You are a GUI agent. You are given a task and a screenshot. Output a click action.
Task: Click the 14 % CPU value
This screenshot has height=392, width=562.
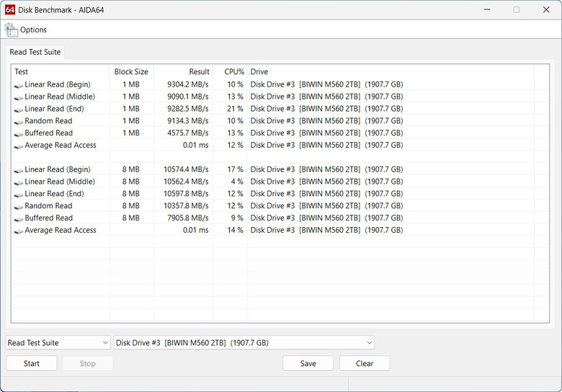[235, 231]
